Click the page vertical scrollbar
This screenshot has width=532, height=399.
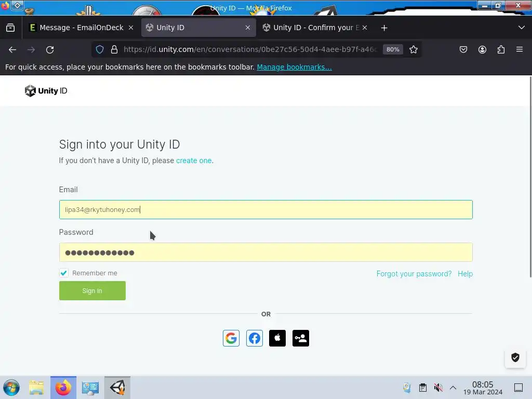(x=530, y=177)
